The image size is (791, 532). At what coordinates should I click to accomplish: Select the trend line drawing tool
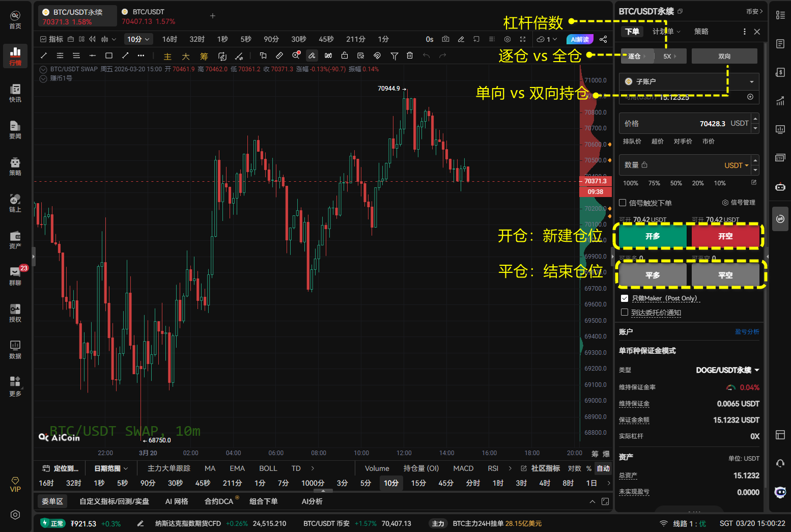pos(44,55)
